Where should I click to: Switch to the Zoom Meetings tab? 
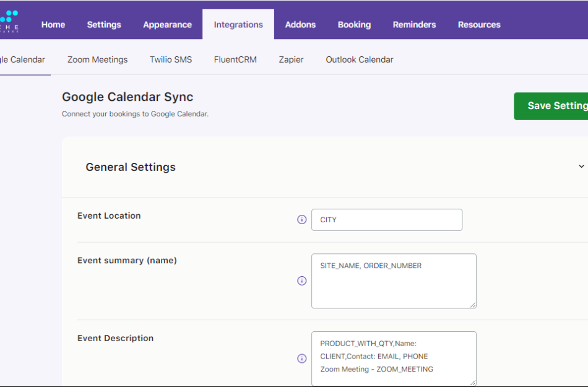coord(97,59)
